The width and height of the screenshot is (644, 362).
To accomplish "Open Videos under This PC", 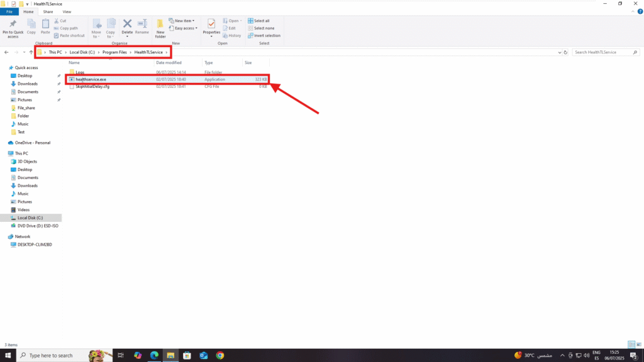I will tap(23, 210).
